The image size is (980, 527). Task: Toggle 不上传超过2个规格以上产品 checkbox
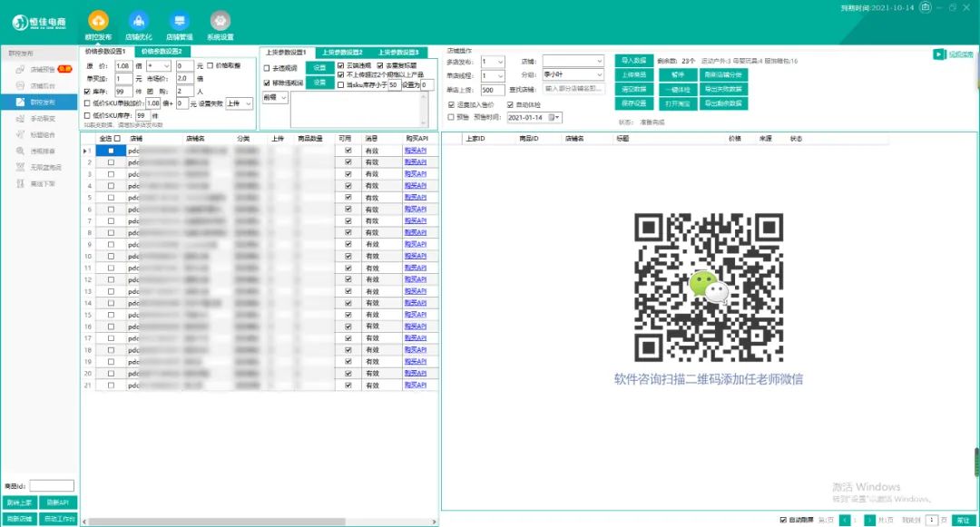click(340, 74)
